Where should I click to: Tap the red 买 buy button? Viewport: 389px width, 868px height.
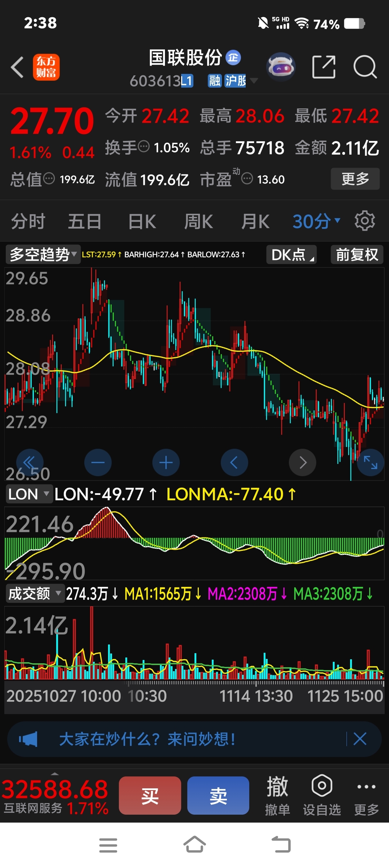(x=150, y=795)
